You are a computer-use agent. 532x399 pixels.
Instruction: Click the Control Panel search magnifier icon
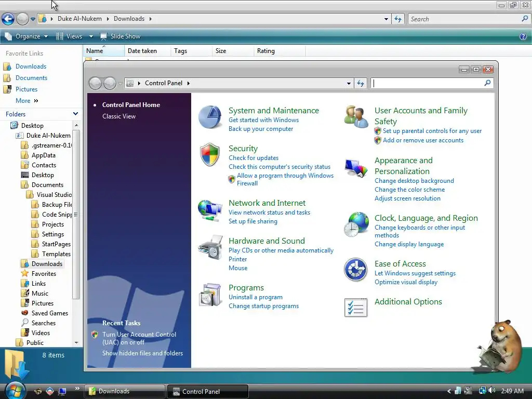[x=487, y=83]
